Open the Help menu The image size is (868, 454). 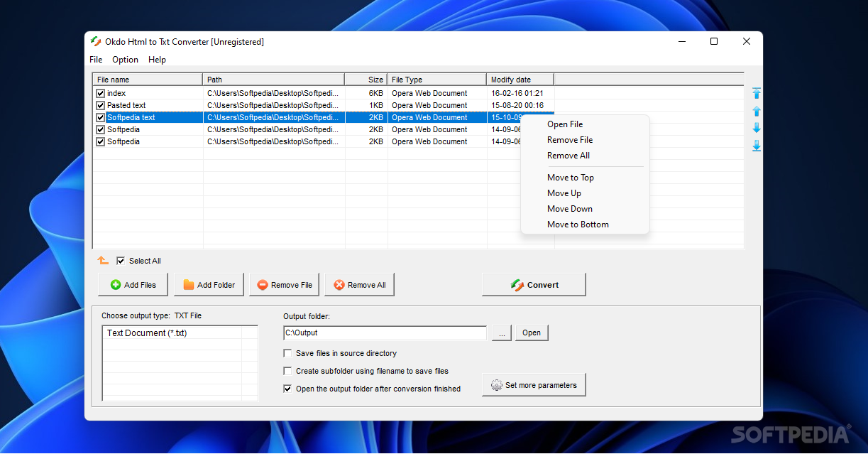(157, 60)
